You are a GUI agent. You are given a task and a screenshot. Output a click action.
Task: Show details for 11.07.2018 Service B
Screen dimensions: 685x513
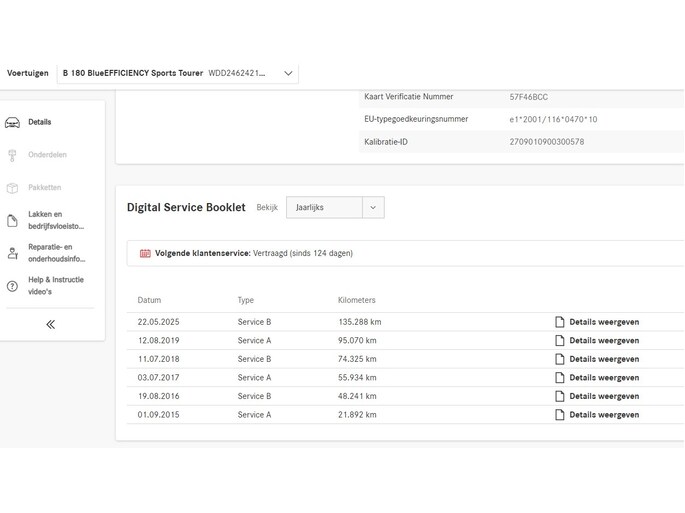[x=604, y=359]
